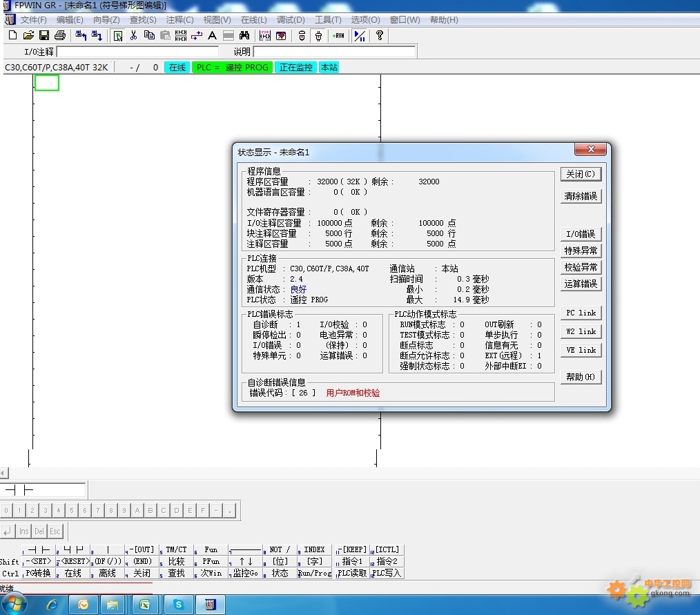Open the 视图(V) menu

pyautogui.click(x=217, y=19)
